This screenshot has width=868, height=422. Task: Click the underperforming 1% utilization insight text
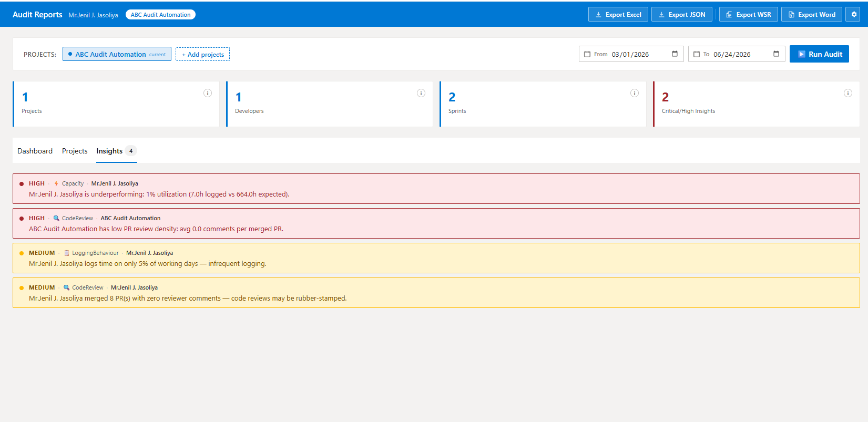(159, 194)
